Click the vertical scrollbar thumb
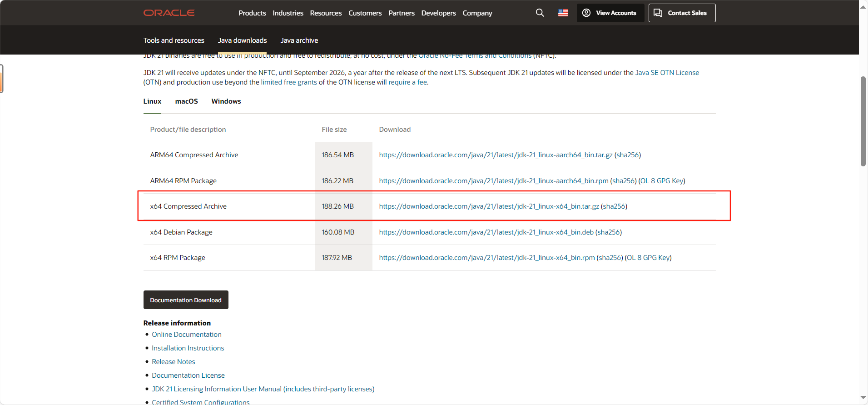Image resolution: width=868 pixels, height=405 pixels. pos(863,121)
